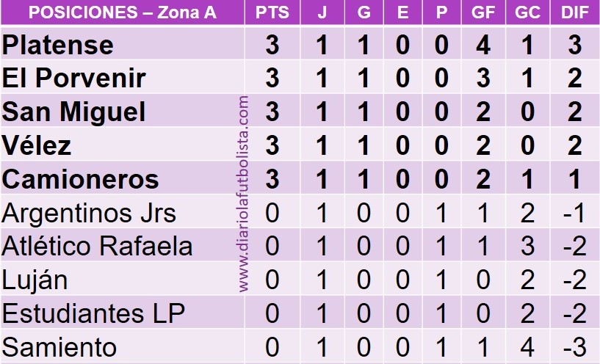This screenshot has width=600, height=364.
Task: Select the DIF column header
Action: coord(574,12)
